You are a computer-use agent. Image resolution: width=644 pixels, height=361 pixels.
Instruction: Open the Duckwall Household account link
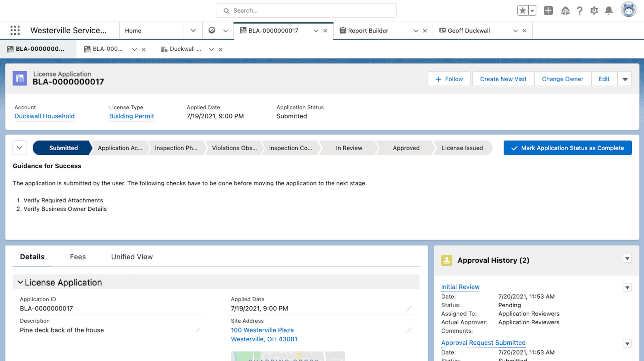45,116
